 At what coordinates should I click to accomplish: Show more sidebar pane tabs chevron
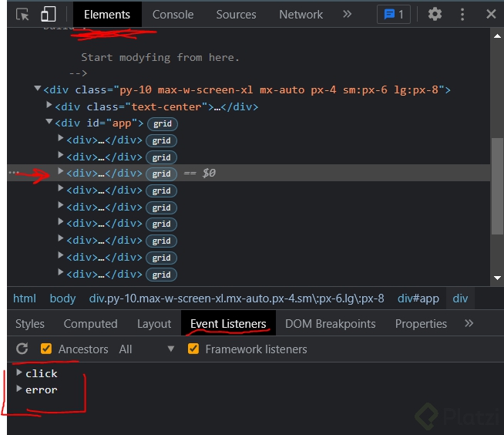469,323
